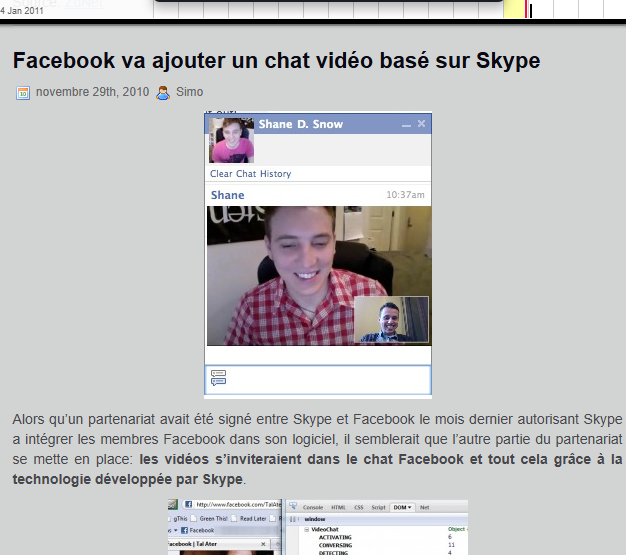Open the article title about Facebook video chat

pos(276,61)
